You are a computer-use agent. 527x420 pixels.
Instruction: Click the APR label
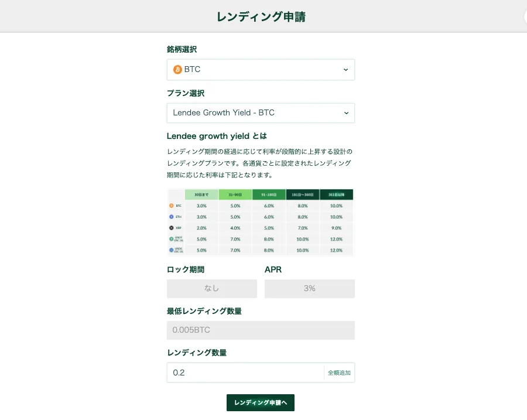(x=273, y=269)
